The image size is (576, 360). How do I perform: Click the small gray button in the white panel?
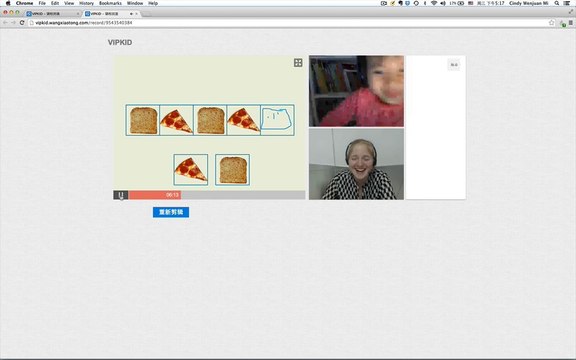coord(454,65)
